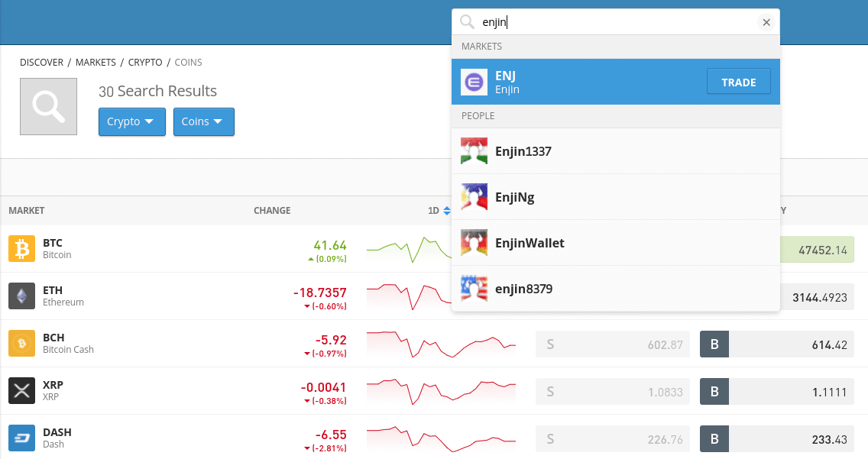Click the Bitcoin BTC logo icon
868x459 pixels.
(21, 248)
